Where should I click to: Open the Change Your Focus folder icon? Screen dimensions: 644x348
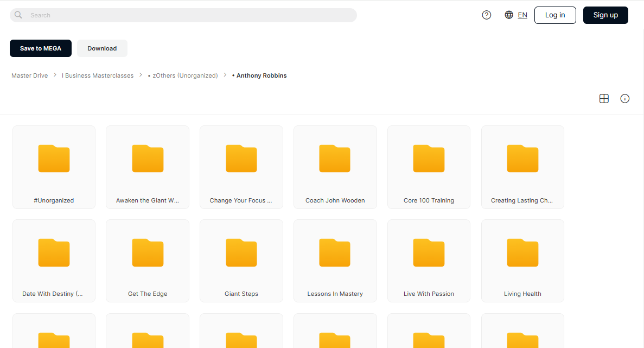coord(241,159)
